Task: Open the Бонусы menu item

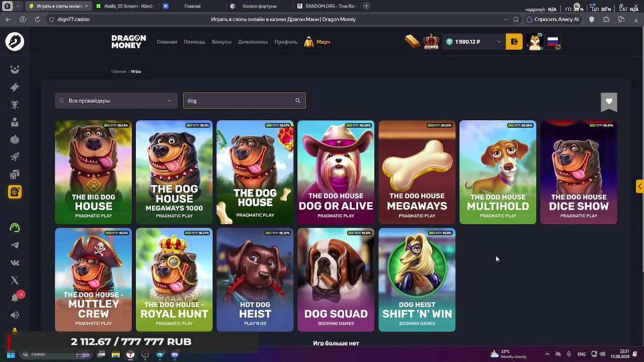Action: click(x=221, y=42)
